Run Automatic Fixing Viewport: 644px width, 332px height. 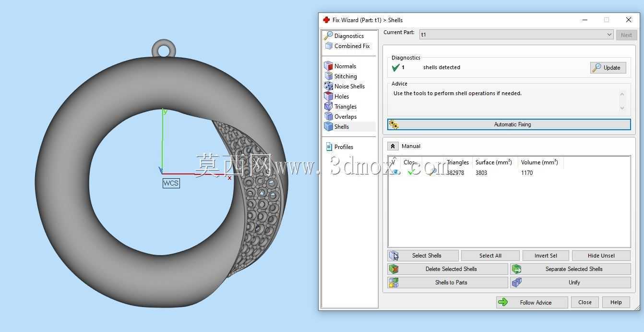coord(509,124)
